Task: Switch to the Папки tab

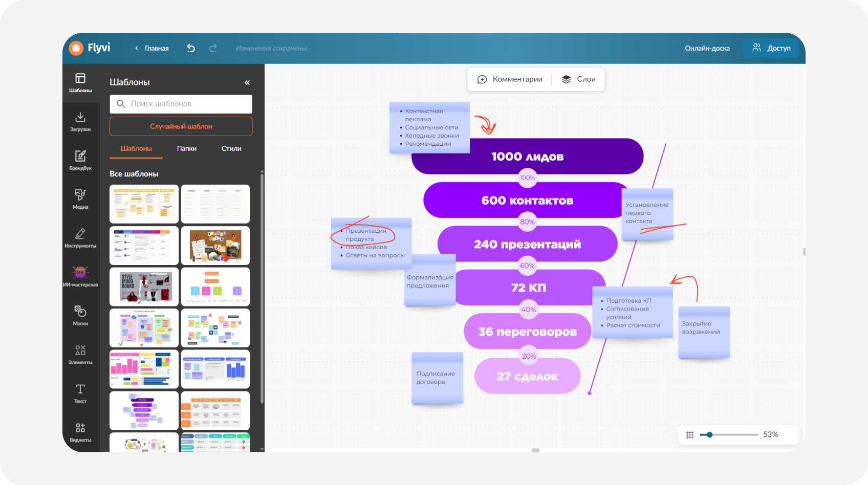Action: 187,148
